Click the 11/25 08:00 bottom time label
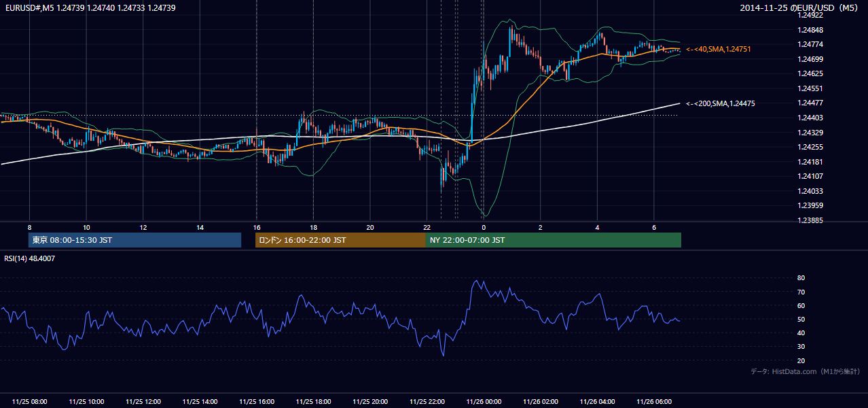 [30, 402]
